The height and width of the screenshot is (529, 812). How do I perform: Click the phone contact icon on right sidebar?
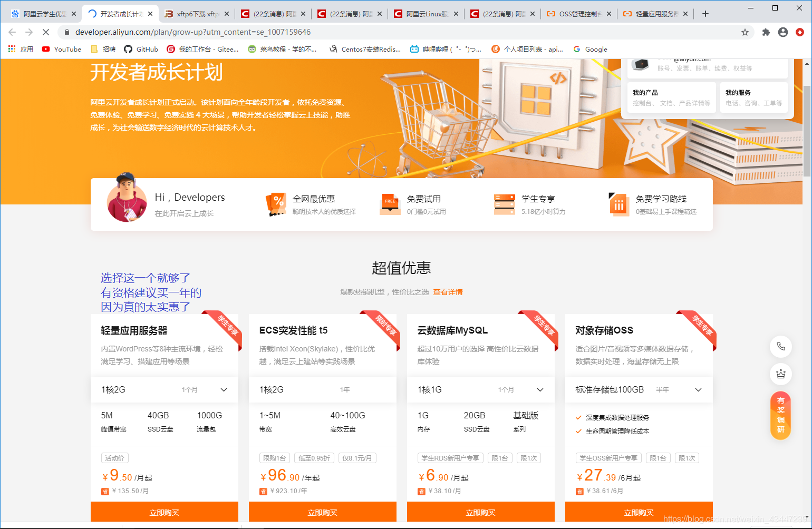coord(781,347)
